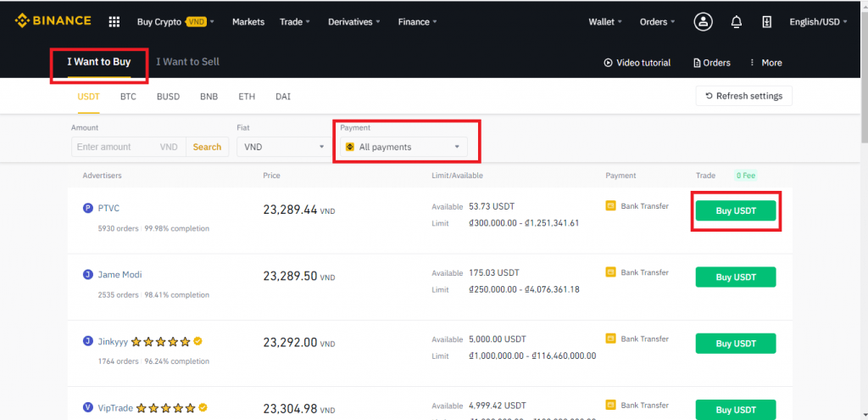Click price 23,292.00 VND
868x420 pixels.
click(x=299, y=343)
